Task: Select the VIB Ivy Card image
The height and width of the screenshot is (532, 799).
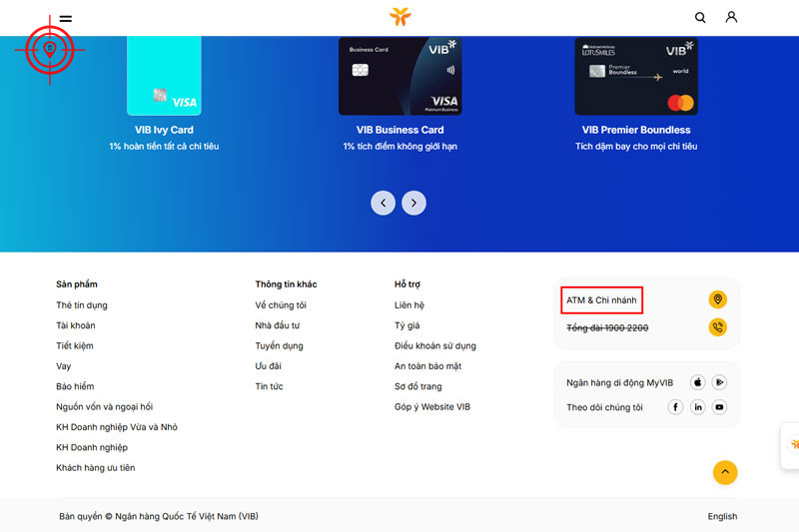Action: (164, 76)
